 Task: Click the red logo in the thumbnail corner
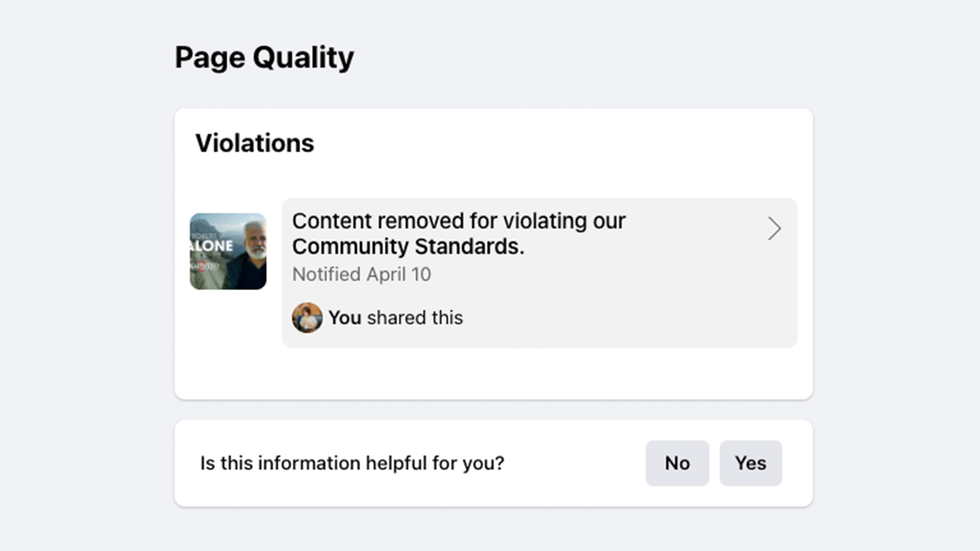tap(203, 266)
